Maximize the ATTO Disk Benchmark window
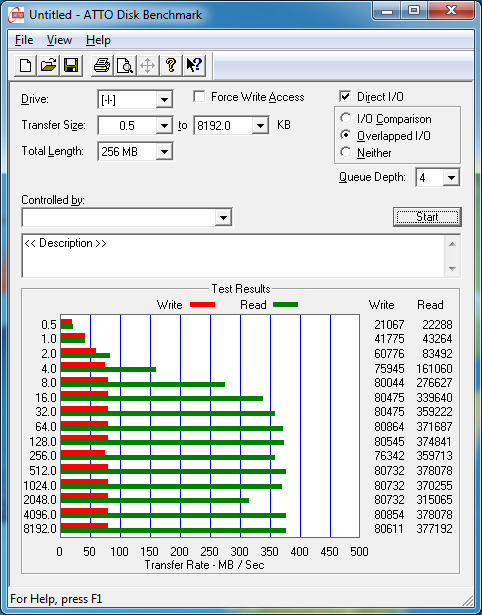The image size is (482, 615). click(414, 11)
